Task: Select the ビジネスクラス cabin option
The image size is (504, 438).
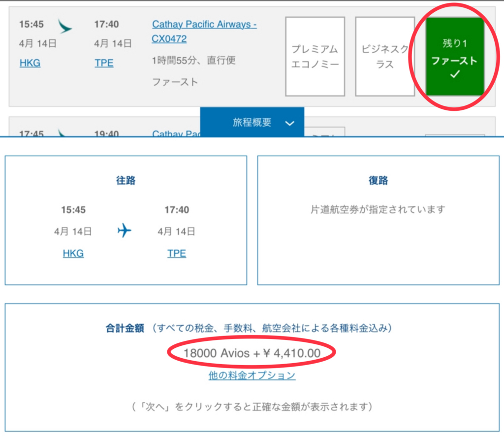Action: click(385, 56)
